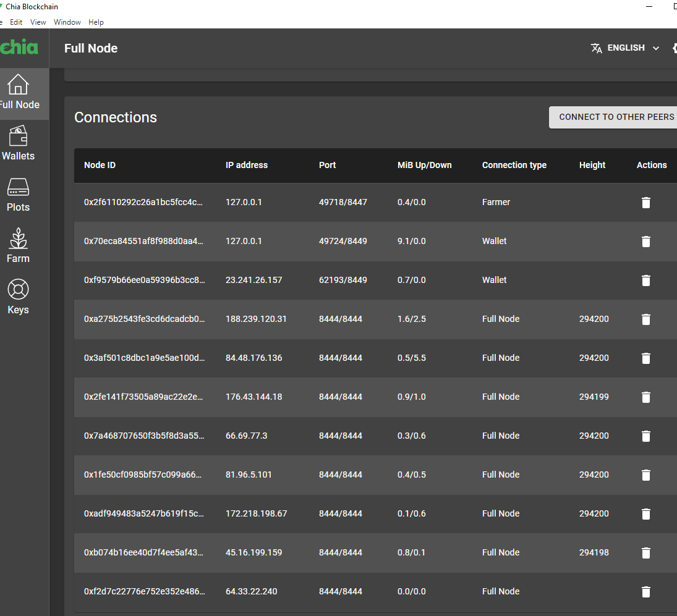Delete the connection to 188.239.120.31
The height and width of the screenshot is (616, 677).
click(646, 319)
